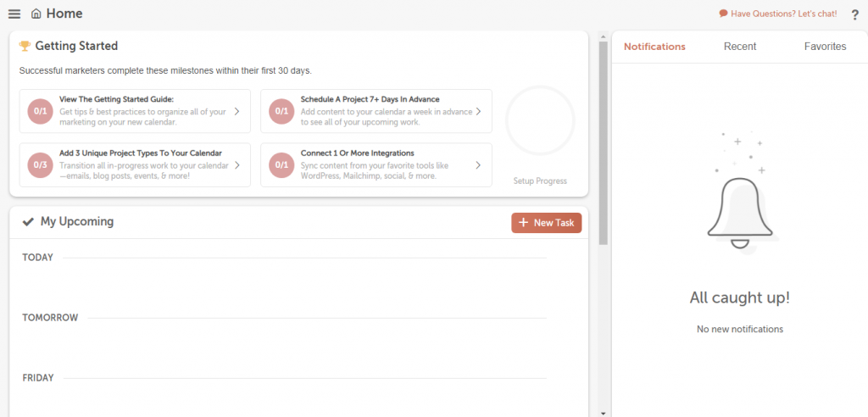Click the My Upcoming checkmark icon

tap(28, 222)
